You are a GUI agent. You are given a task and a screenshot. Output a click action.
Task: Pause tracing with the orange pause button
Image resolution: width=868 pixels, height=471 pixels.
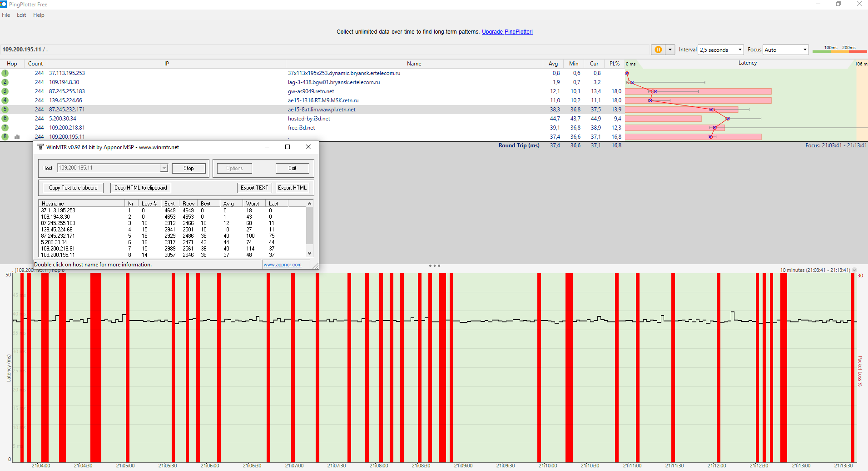pyautogui.click(x=658, y=50)
